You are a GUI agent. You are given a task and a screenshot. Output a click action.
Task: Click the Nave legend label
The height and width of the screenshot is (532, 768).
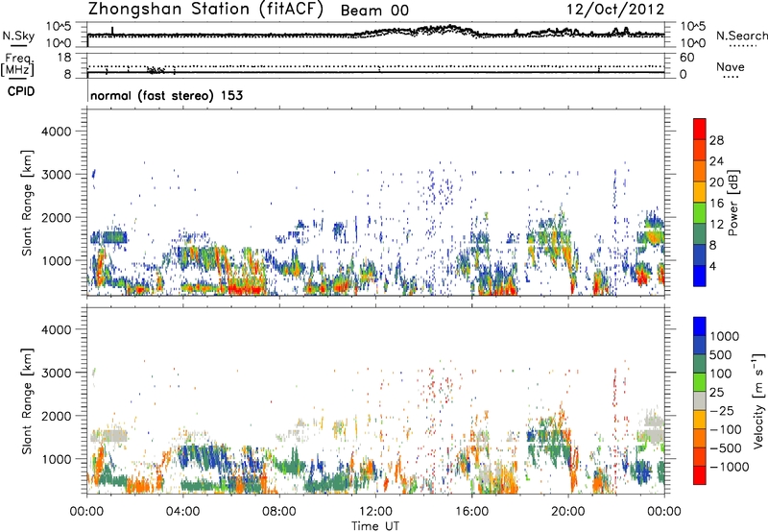point(731,67)
